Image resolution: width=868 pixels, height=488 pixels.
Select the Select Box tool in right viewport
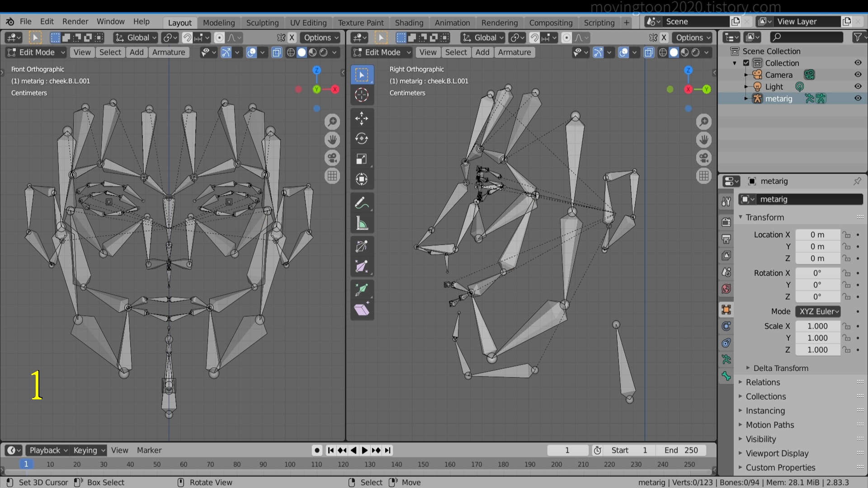(362, 75)
